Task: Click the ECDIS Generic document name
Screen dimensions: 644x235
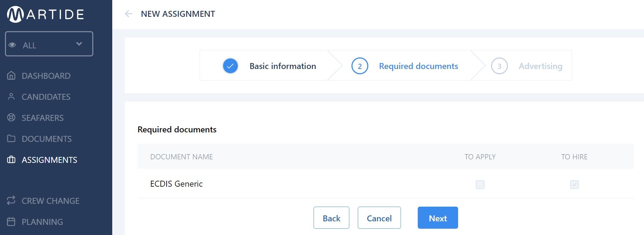Action: point(176,184)
